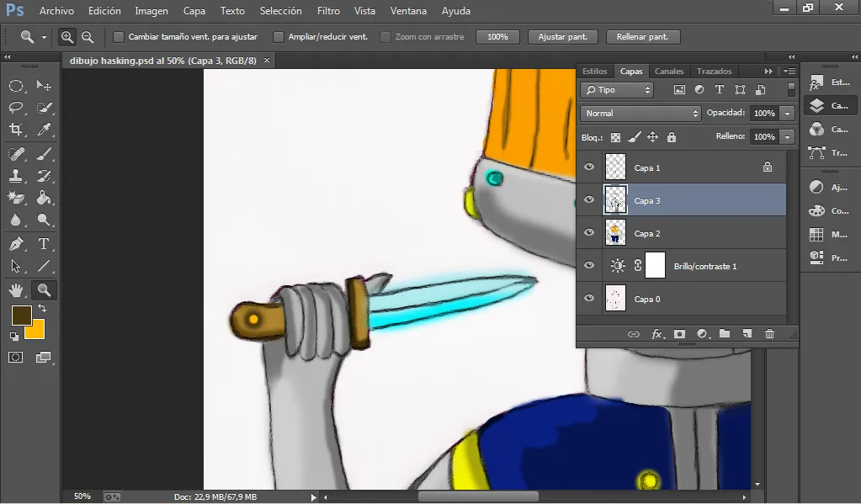Create a new group folder
This screenshot has height=504, width=861.
click(x=725, y=334)
